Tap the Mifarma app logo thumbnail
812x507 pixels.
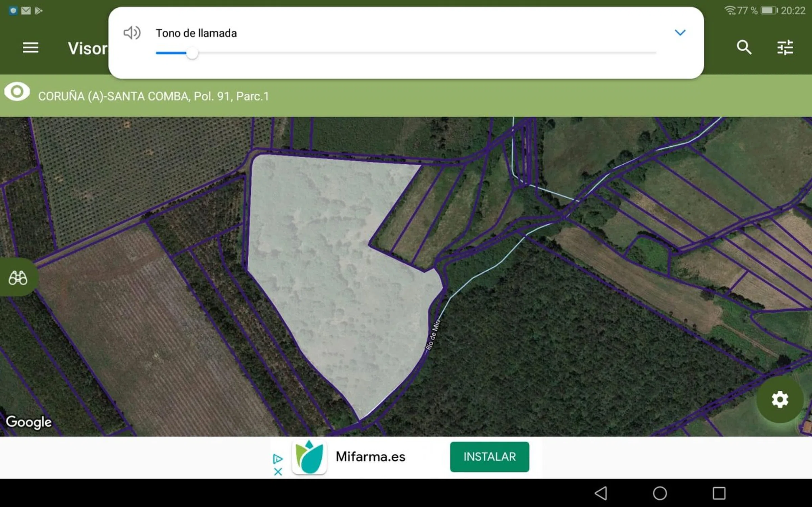point(309,457)
